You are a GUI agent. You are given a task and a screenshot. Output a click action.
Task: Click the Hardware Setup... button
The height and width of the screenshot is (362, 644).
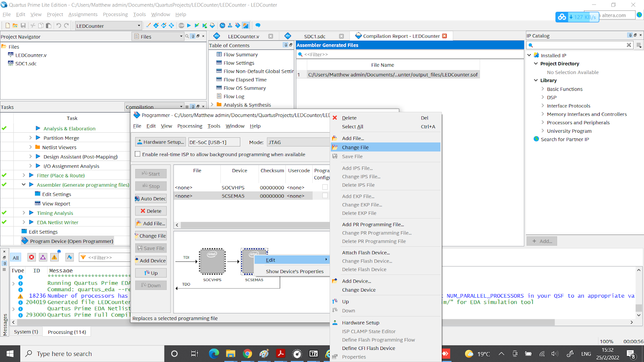(160, 142)
